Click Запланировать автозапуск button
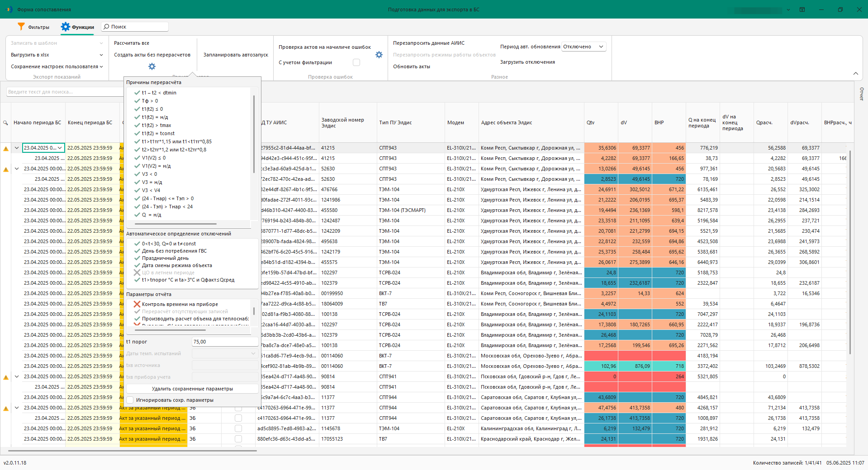This screenshot has height=470, width=868. pos(236,55)
